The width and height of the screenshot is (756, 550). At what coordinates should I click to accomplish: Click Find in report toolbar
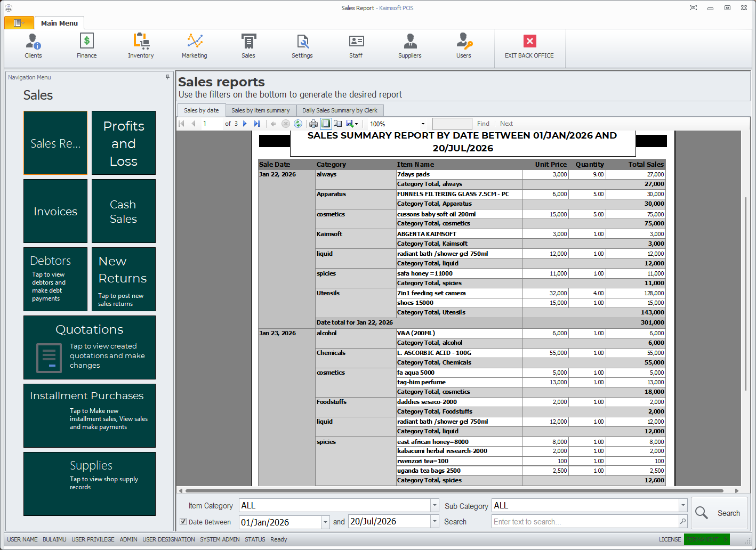tap(483, 124)
